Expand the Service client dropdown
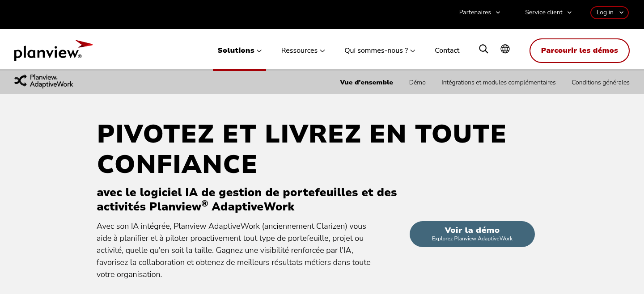This screenshot has height=294, width=644. click(x=548, y=13)
